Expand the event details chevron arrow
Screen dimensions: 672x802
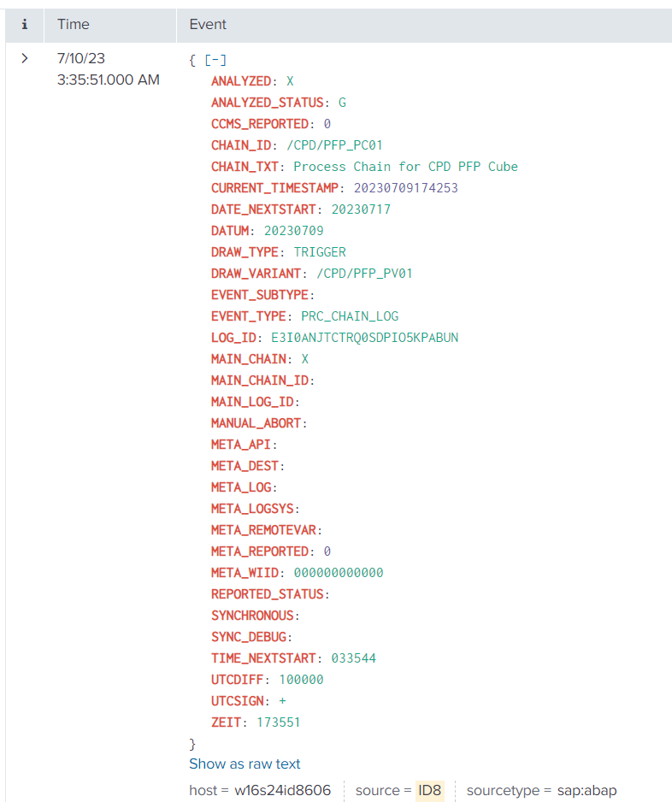tap(25, 58)
